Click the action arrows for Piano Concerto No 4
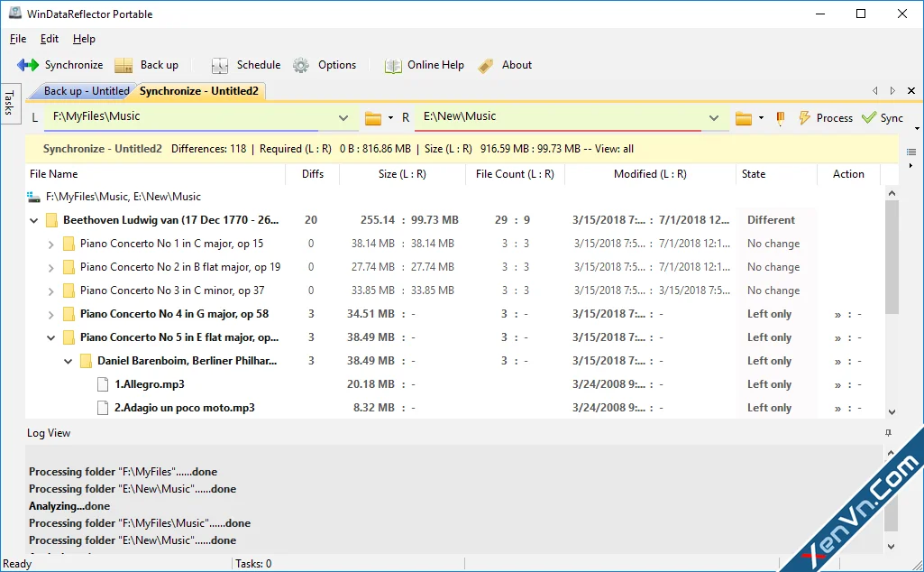 click(848, 315)
